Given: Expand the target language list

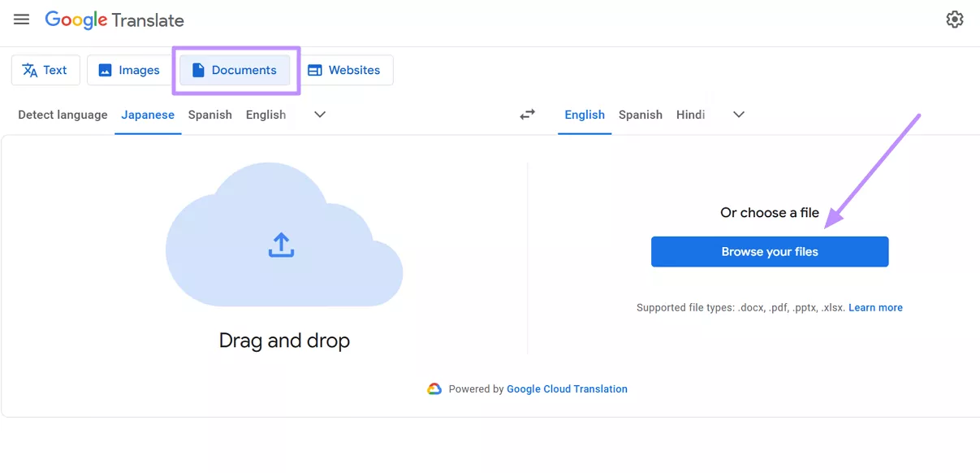Looking at the screenshot, I should coord(739,115).
